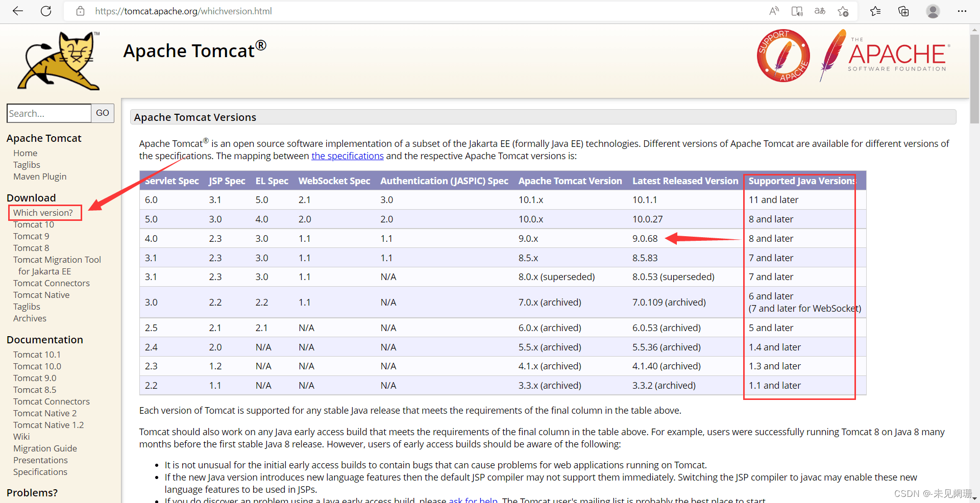Click the Servlet Spec column header
The image size is (980, 503).
pyautogui.click(x=171, y=181)
